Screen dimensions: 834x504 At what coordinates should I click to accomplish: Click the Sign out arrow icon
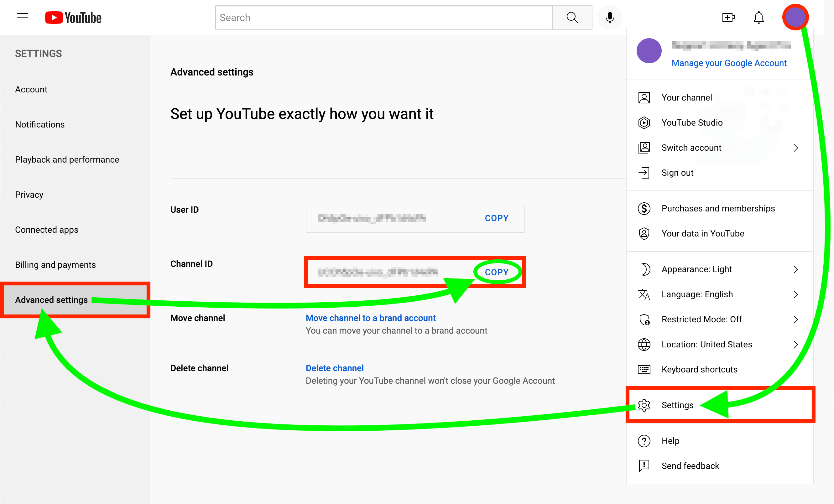pos(644,173)
